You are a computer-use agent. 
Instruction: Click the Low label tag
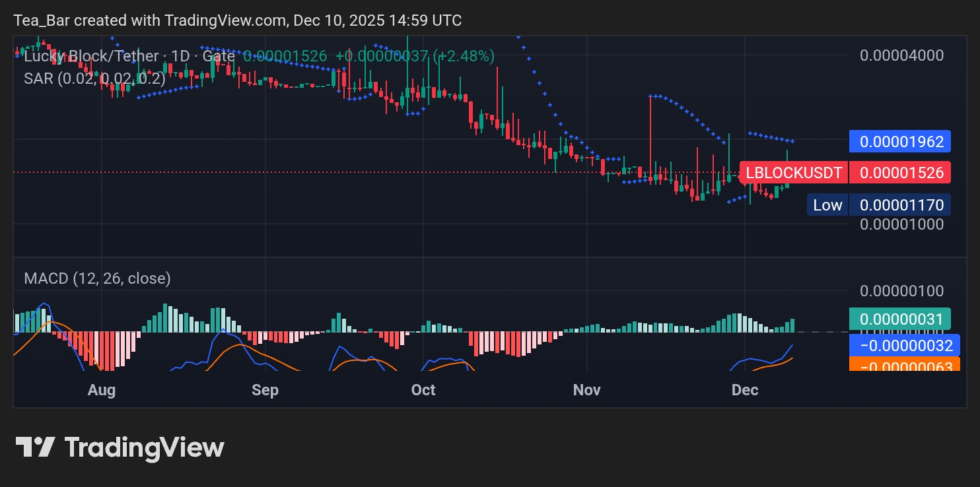[827, 205]
